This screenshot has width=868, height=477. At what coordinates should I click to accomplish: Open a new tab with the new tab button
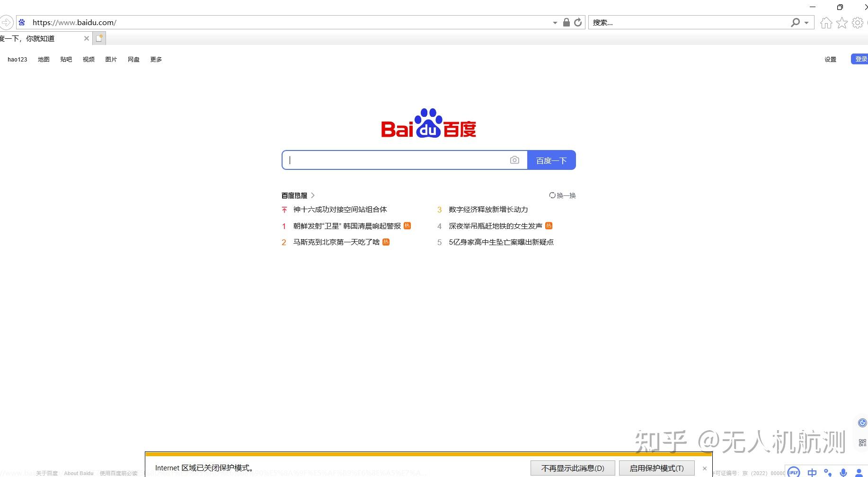click(99, 38)
